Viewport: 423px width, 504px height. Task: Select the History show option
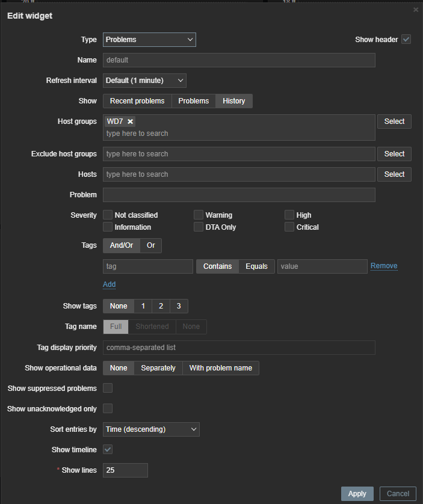tap(234, 101)
